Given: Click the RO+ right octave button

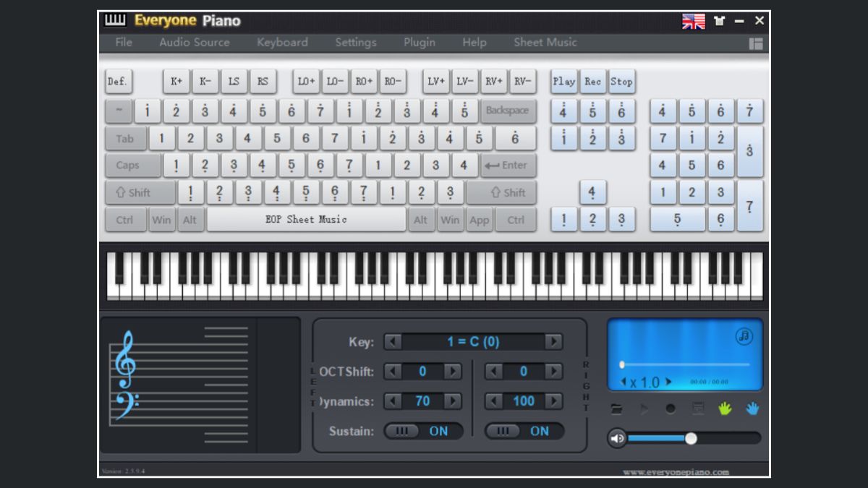Looking at the screenshot, I should [364, 82].
